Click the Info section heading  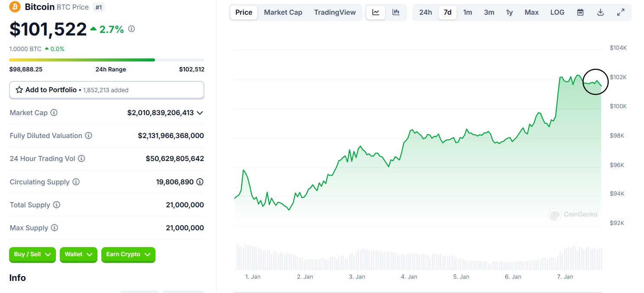click(17, 278)
